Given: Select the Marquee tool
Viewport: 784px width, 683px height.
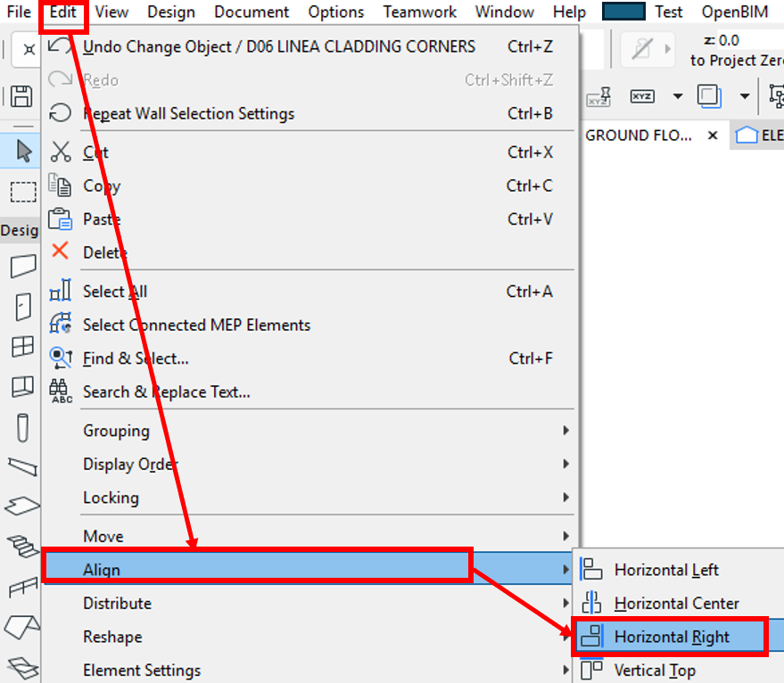Looking at the screenshot, I should click(x=23, y=192).
